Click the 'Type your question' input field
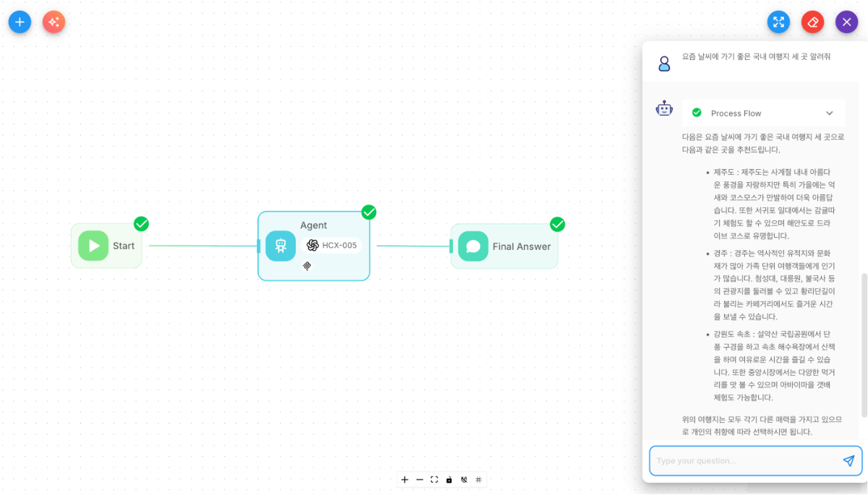Screen dimensions: 868x495 (745, 461)
